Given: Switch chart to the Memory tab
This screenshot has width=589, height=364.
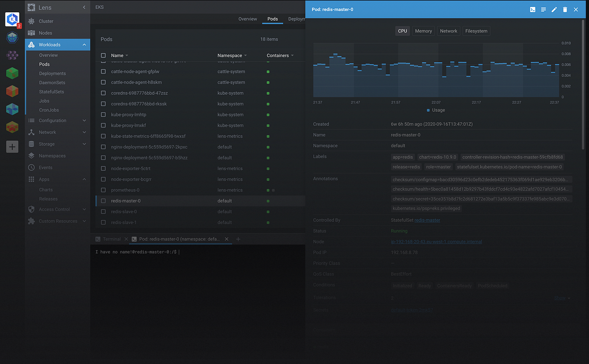Looking at the screenshot, I should coord(424,31).
